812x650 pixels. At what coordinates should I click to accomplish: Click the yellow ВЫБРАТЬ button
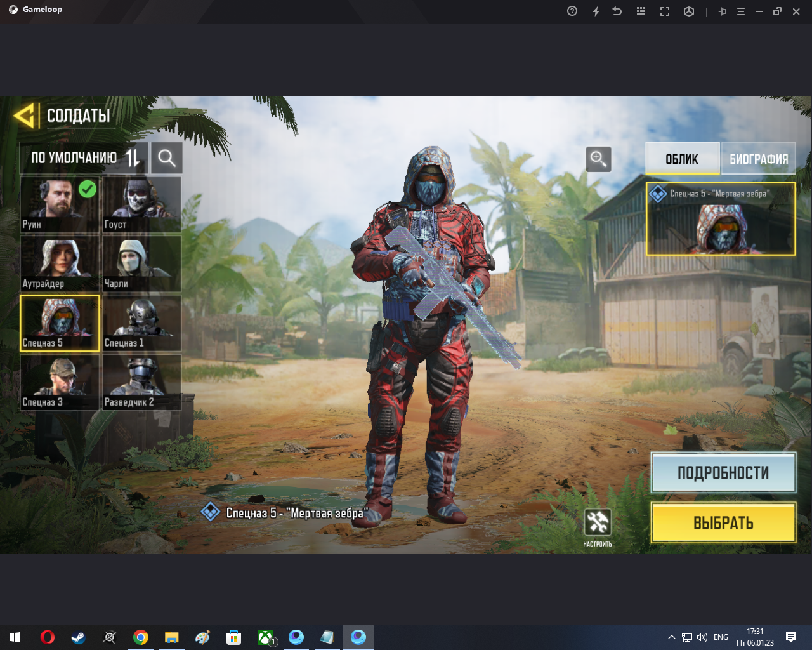click(x=723, y=523)
